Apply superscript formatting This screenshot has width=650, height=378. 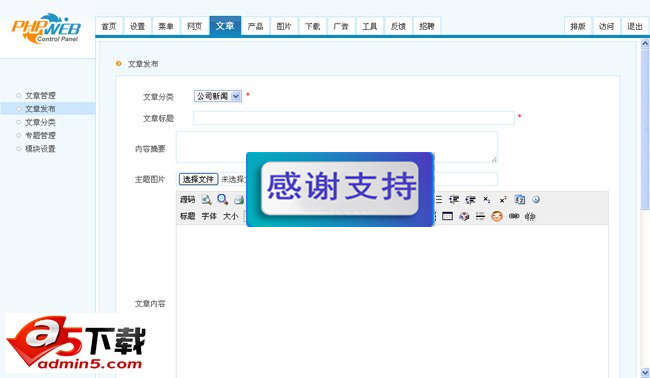coord(503,200)
